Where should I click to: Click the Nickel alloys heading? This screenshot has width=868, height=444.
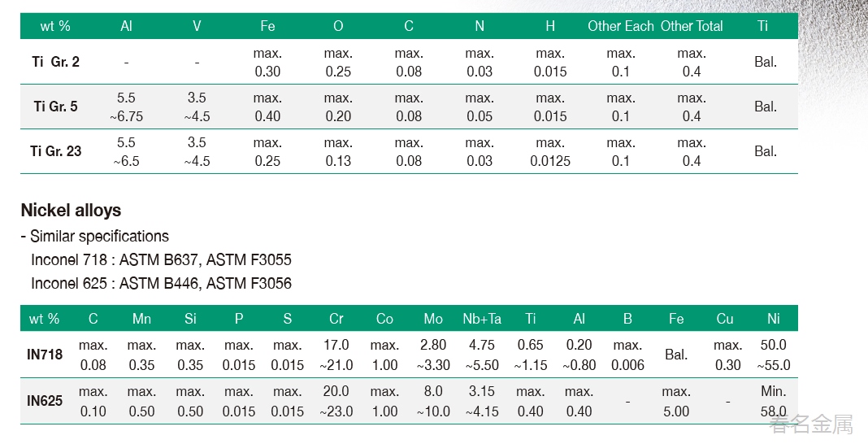point(71,211)
